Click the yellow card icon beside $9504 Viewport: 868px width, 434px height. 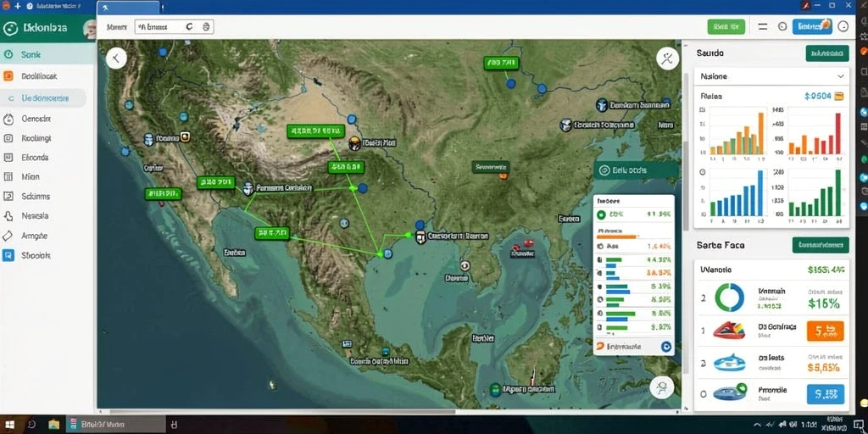tap(838, 96)
